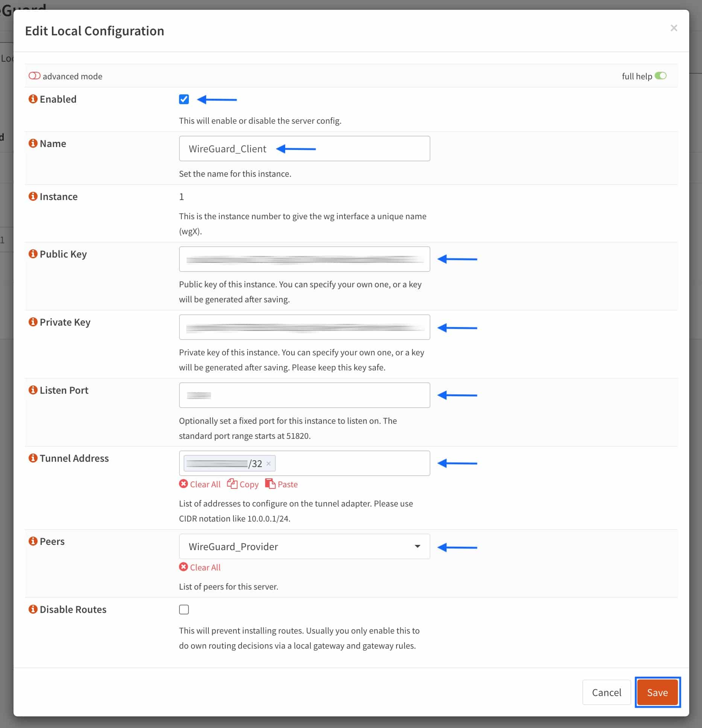Paste into tunnel address list
This screenshot has width=702, height=728.
[x=281, y=484]
